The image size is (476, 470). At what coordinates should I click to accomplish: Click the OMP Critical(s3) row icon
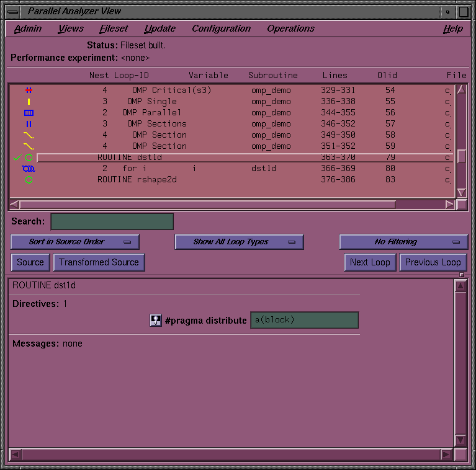(29, 91)
